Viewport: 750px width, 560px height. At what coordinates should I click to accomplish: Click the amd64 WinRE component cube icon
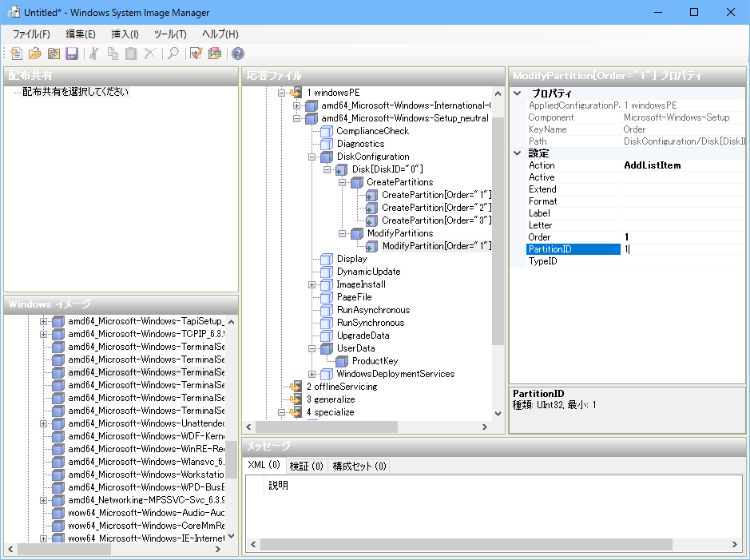[x=58, y=449]
